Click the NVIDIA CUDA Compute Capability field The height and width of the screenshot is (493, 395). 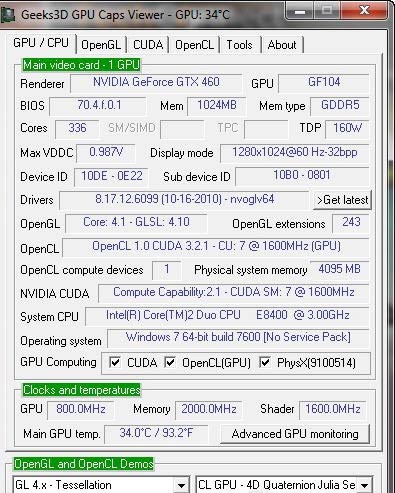pos(234,293)
